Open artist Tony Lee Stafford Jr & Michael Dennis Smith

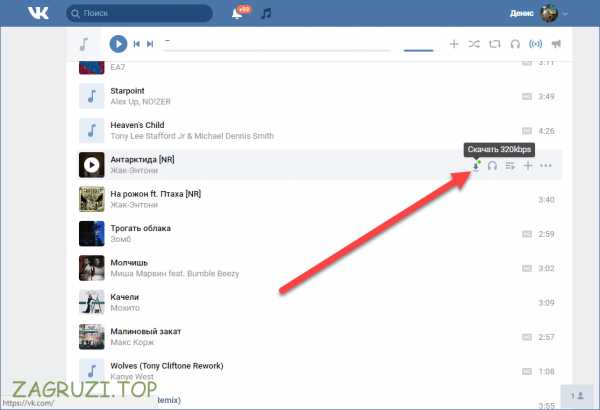[x=192, y=136]
